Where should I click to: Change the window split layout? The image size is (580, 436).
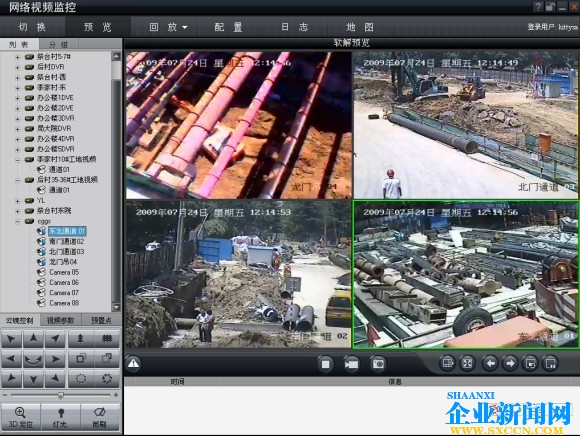point(447,364)
